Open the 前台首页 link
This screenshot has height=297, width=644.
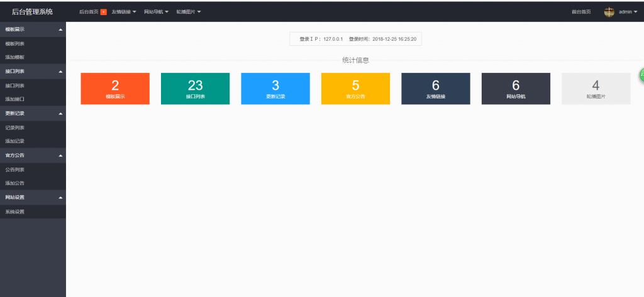coord(580,12)
